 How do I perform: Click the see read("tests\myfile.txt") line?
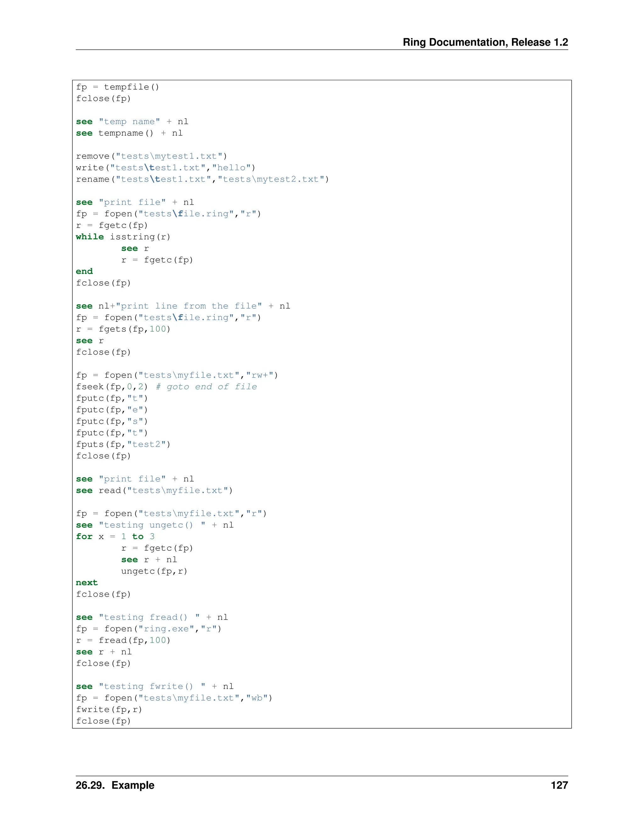coord(154,490)
